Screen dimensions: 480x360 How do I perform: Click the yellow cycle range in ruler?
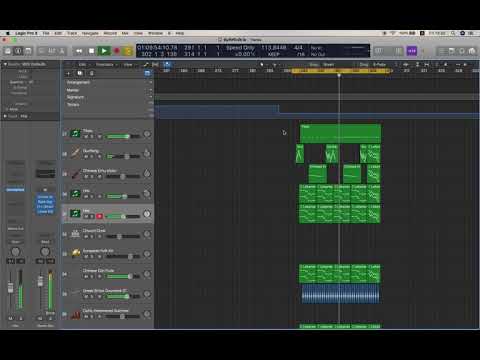tap(341, 71)
